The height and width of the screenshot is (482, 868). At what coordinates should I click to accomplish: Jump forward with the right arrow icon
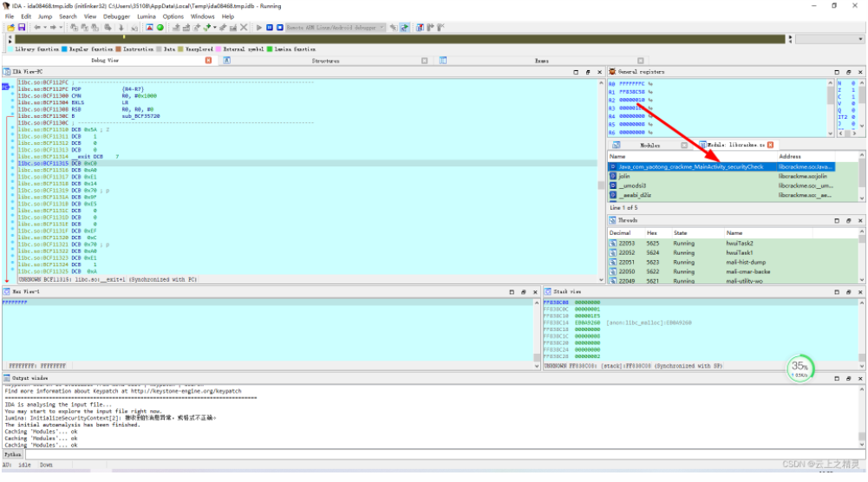click(x=53, y=28)
